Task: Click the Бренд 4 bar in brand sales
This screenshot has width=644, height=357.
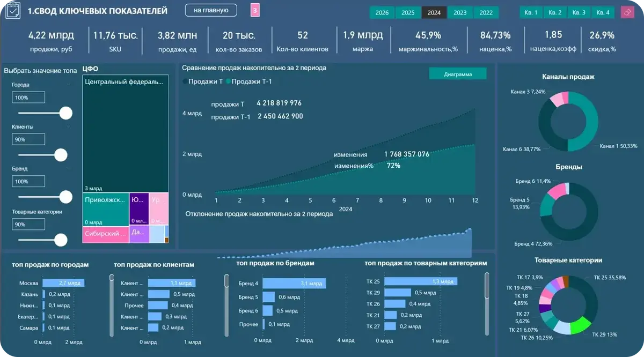Action: pos(295,284)
